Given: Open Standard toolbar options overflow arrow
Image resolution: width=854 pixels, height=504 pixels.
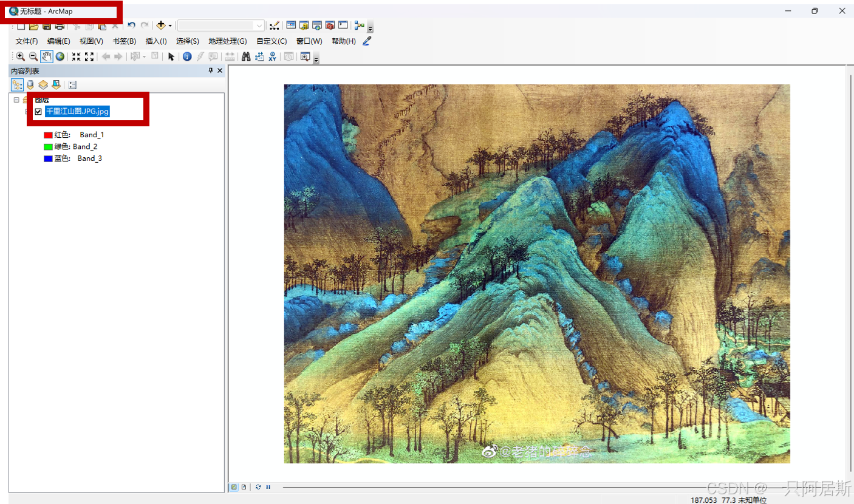Looking at the screenshot, I should [x=371, y=29].
